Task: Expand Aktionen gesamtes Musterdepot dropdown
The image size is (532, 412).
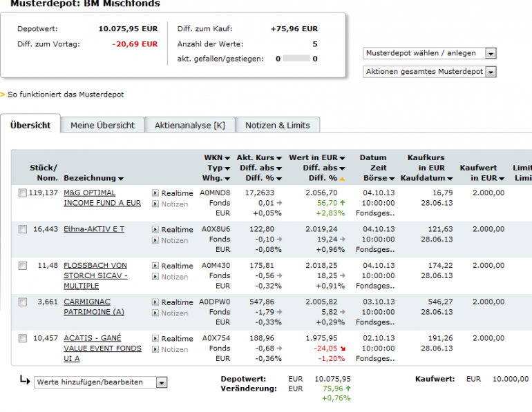Action: pos(430,72)
